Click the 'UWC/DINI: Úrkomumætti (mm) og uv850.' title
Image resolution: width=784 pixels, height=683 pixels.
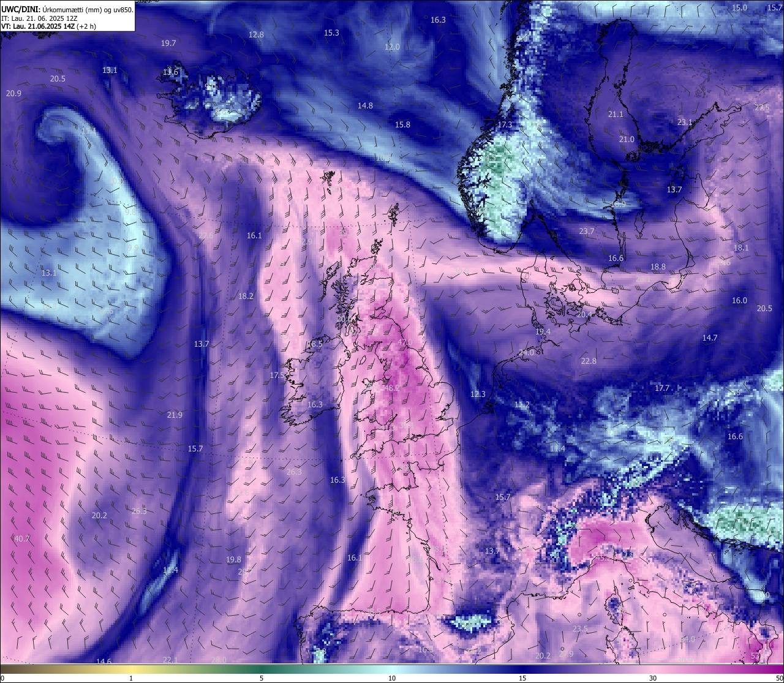tap(67, 9)
